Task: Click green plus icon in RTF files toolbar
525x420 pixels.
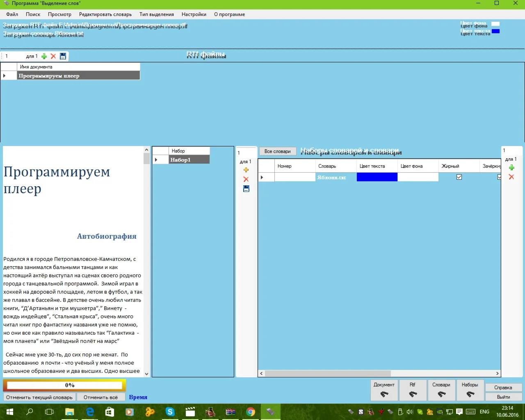Action: click(44, 56)
